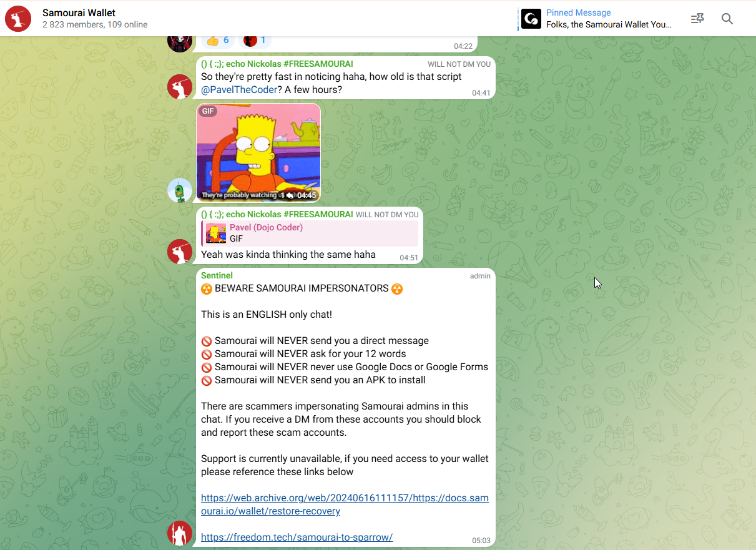Play the Bart Simpson GIF
The image size is (756, 550).
tap(258, 152)
